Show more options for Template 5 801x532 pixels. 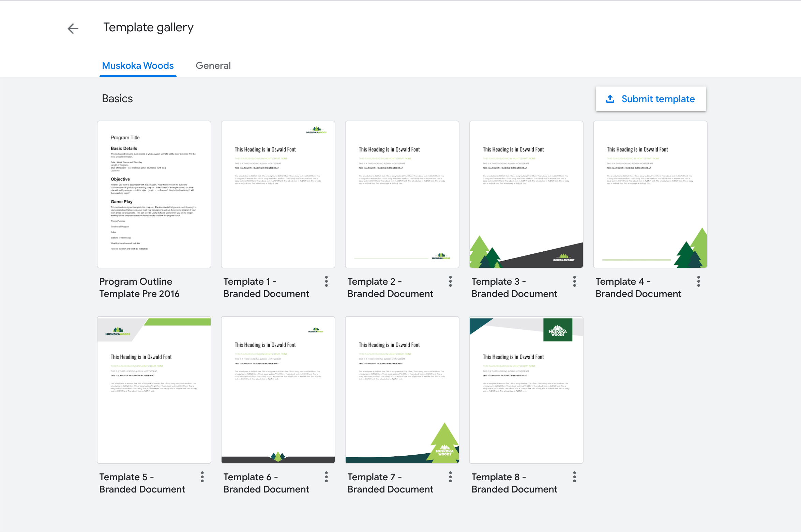click(202, 477)
